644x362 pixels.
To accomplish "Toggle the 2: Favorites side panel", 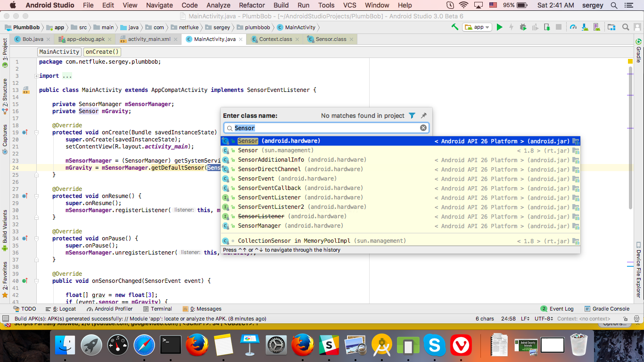I will (5, 280).
